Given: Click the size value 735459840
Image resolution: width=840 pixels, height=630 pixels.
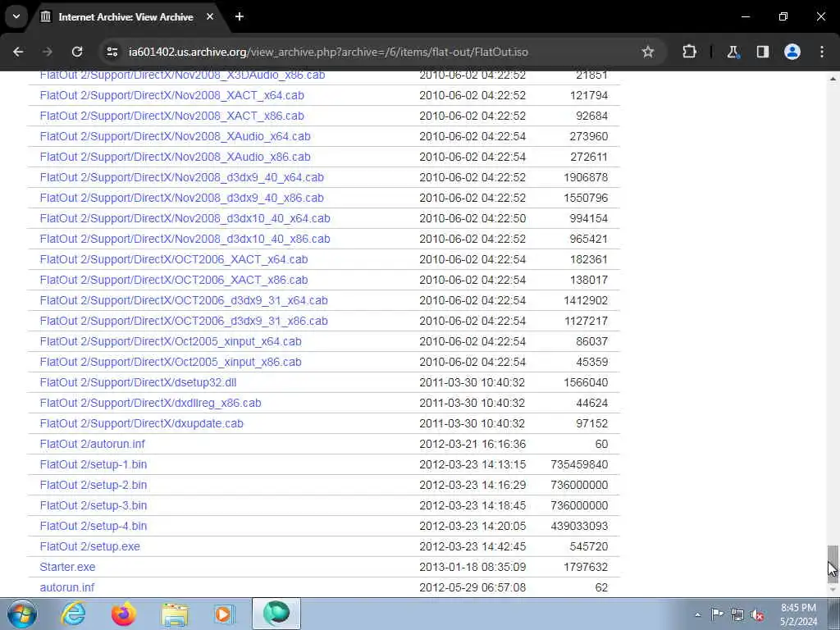Looking at the screenshot, I should 579,464.
